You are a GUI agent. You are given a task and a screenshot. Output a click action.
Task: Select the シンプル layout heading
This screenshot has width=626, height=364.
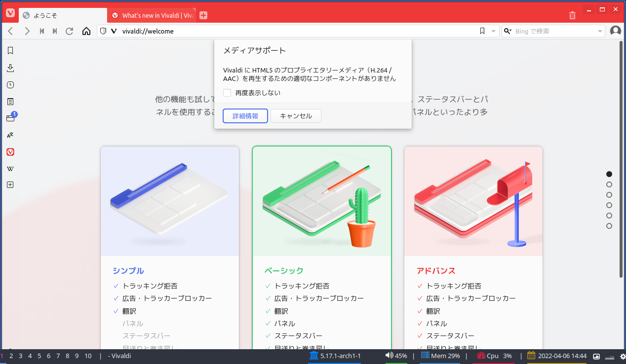(128, 271)
